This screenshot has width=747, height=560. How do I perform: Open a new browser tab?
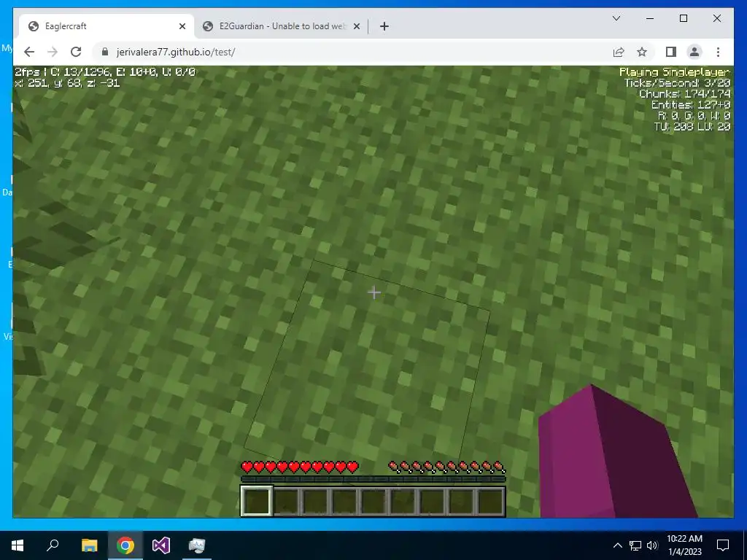click(x=384, y=26)
